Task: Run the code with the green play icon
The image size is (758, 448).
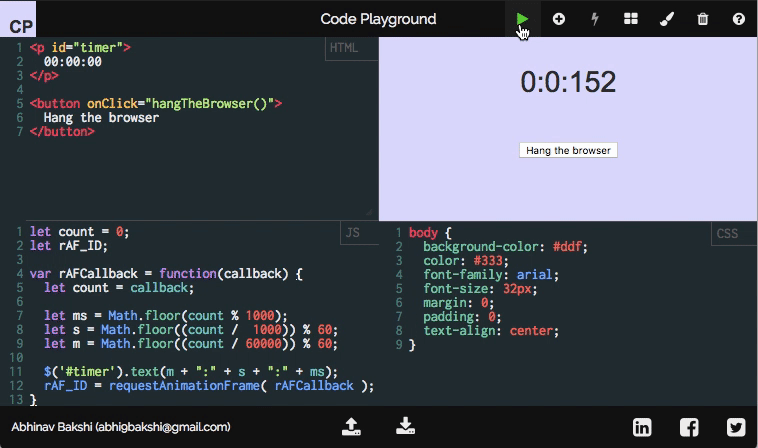Action: [x=522, y=19]
